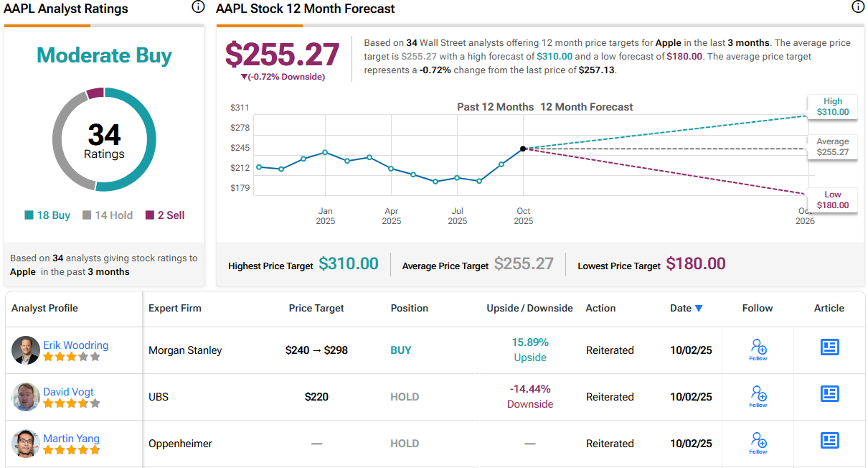Click Erik Woodring's profile photo
Image resolution: width=868 pixels, height=468 pixels.
[x=26, y=350]
